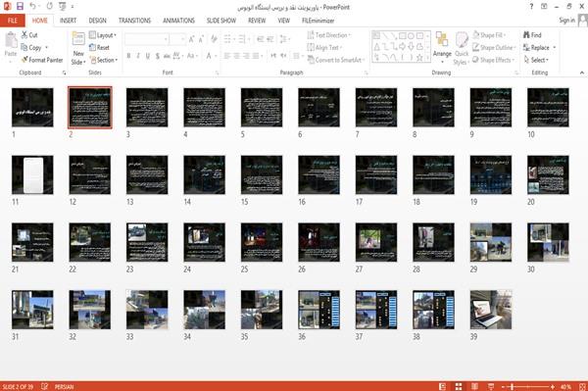Viewport: 588px width, 391px height.
Task: Open the REVIEW tab
Action: click(257, 21)
